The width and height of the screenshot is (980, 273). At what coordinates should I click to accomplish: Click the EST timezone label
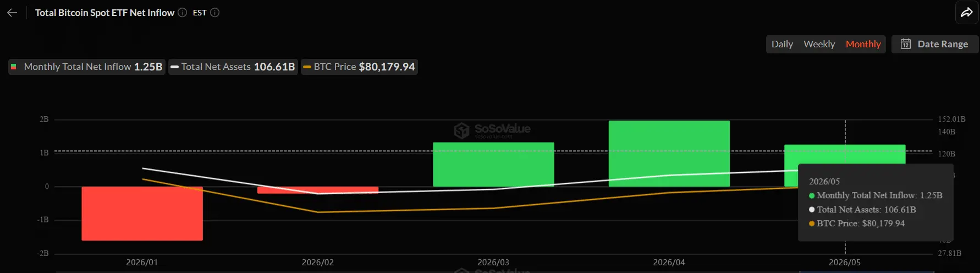pyautogui.click(x=200, y=13)
